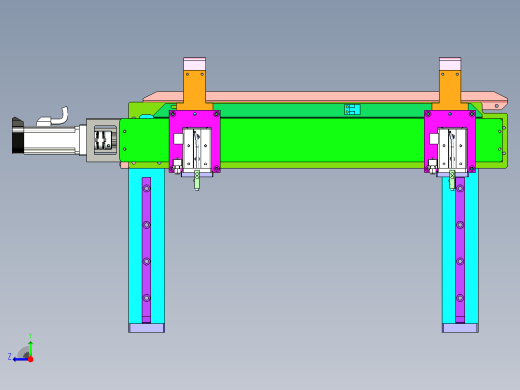
Task: Select the lavender foot plate under left column
Action: [147, 328]
